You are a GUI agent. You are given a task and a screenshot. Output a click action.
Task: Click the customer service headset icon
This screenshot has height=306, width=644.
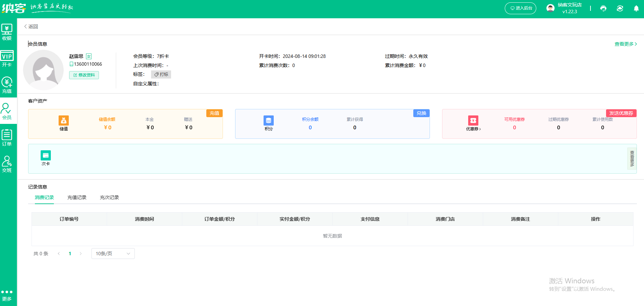tap(603, 8)
